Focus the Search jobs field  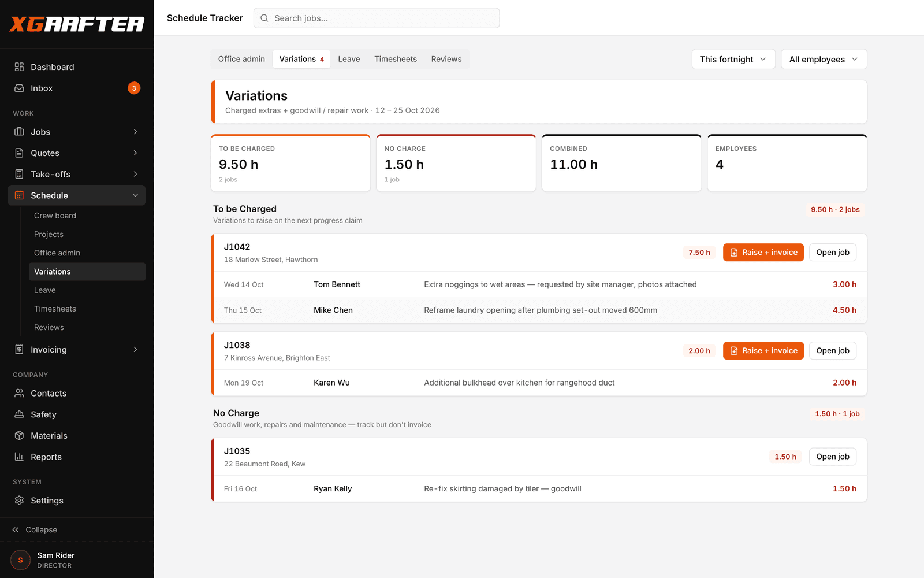pyautogui.click(x=377, y=18)
